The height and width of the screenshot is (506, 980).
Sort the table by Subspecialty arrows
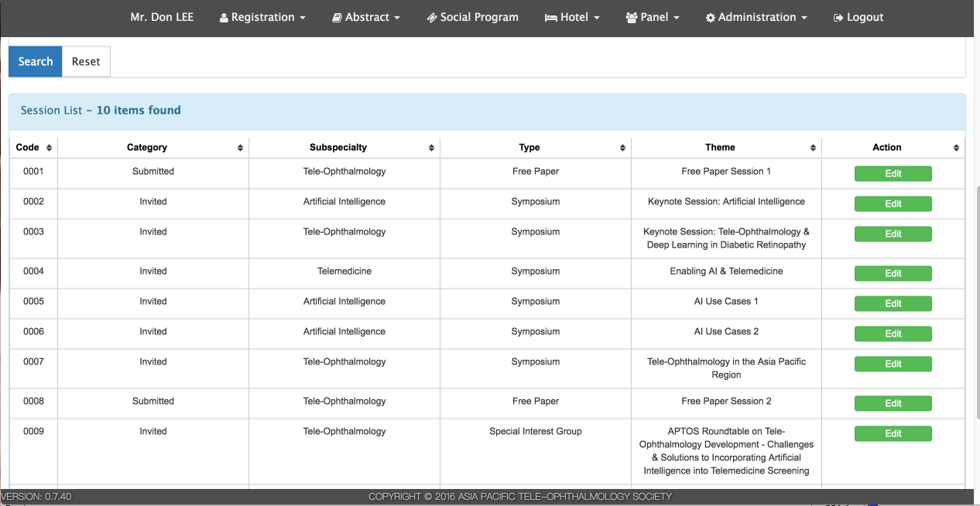pyautogui.click(x=431, y=148)
